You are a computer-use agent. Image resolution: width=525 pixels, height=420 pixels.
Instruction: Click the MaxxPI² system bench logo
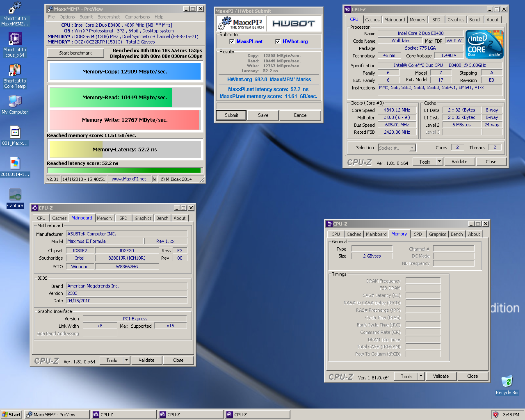241,23
